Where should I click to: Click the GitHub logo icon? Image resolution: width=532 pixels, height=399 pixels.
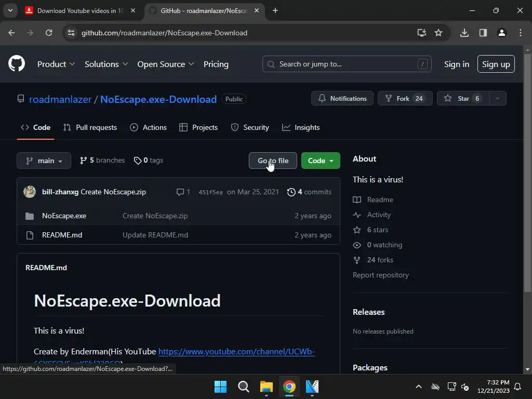point(16,63)
